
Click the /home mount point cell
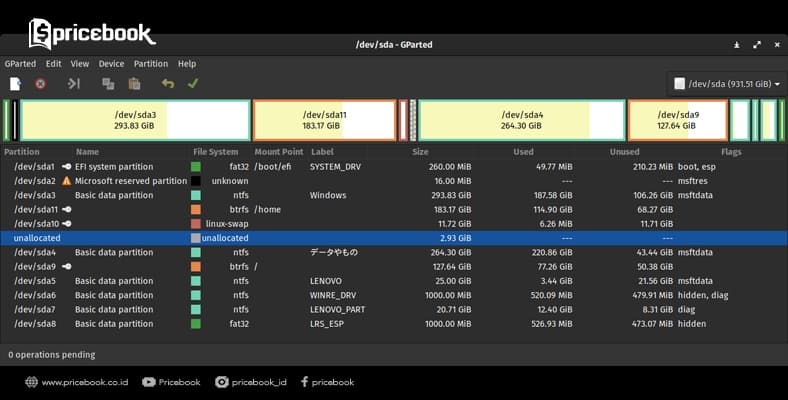(267, 210)
